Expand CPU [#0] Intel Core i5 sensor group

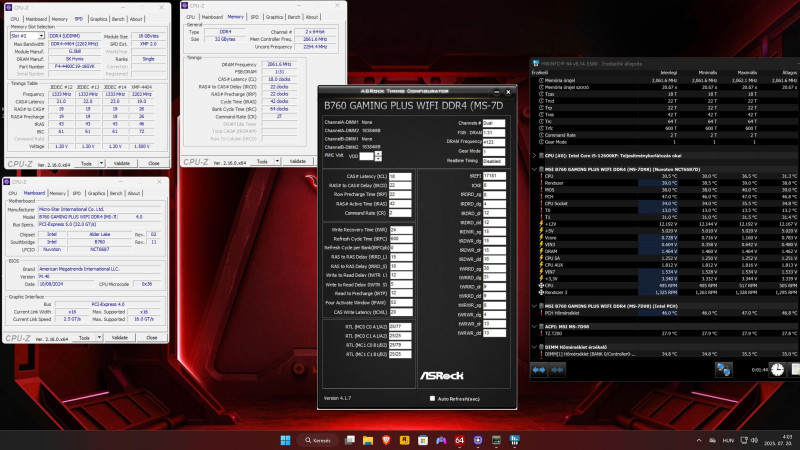tap(535, 156)
